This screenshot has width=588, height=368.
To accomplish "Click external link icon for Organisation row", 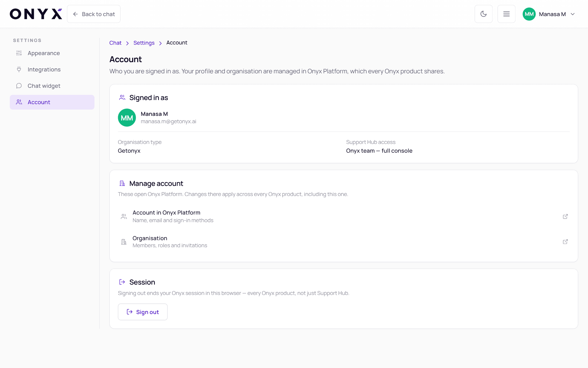I will point(565,242).
